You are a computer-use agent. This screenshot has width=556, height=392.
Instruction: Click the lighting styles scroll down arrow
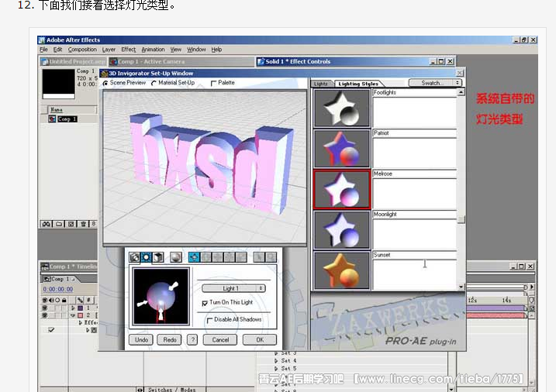click(x=461, y=287)
